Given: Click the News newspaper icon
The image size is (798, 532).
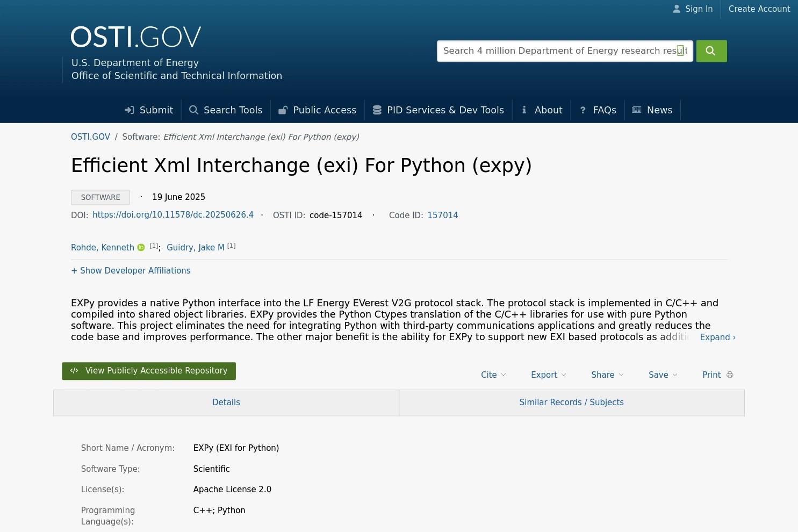Looking at the screenshot, I should pos(637,110).
